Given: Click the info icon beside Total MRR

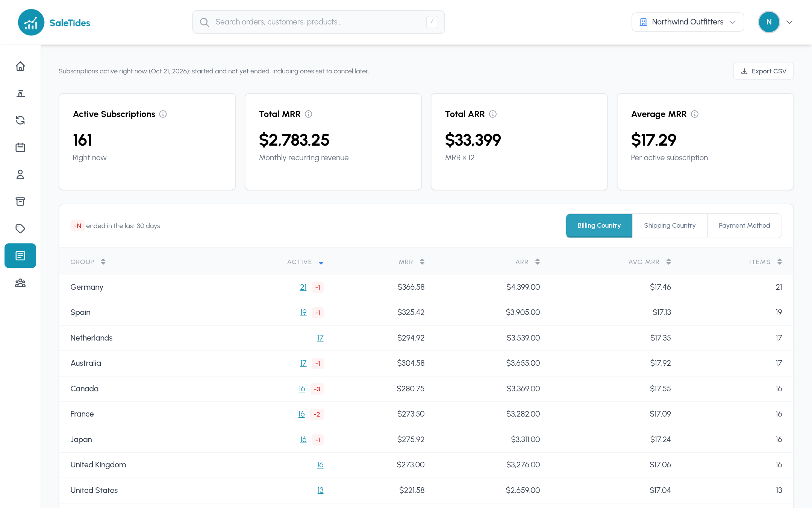Looking at the screenshot, I should 308,114.
